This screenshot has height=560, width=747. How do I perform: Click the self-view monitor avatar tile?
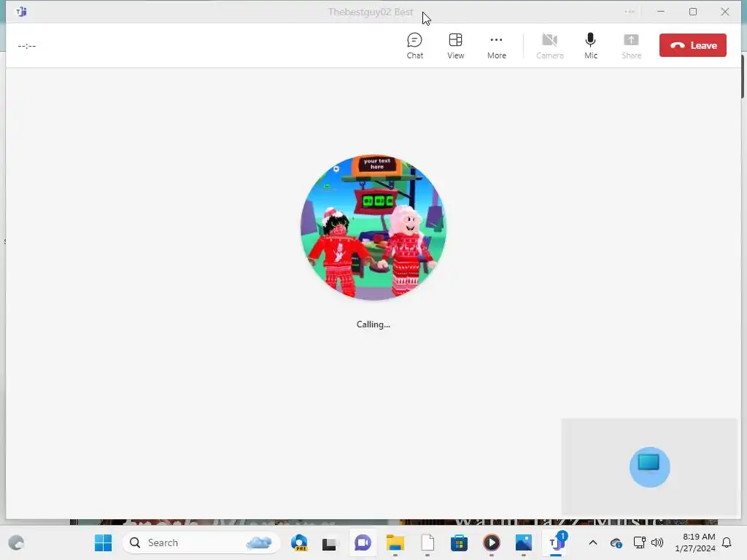click(x=649, y=467)
